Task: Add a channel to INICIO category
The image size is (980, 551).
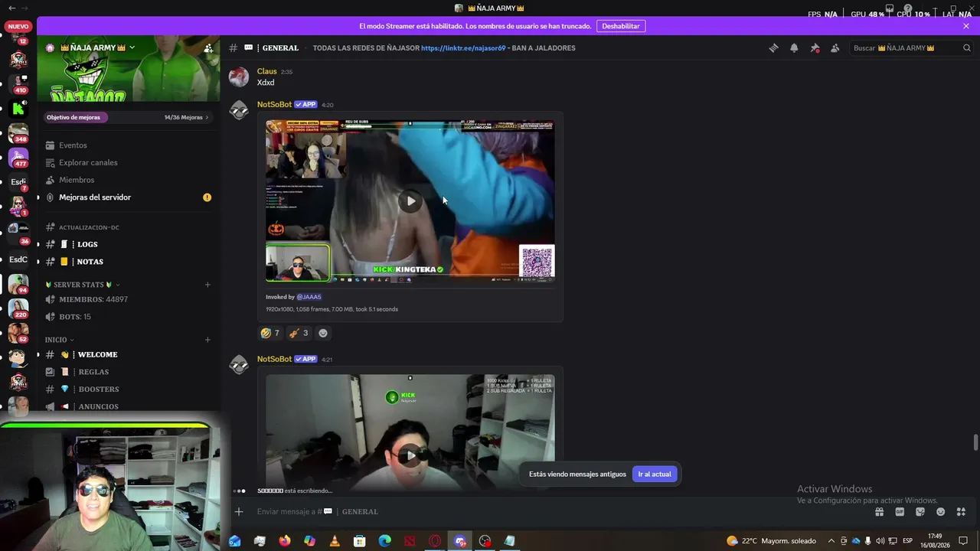Action: tap(207, 340)
